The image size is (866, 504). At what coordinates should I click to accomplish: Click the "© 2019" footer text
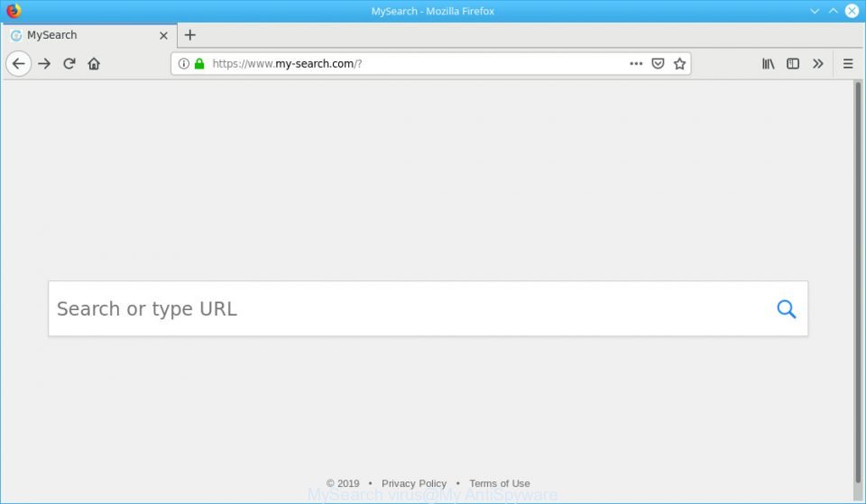point(343,483)
